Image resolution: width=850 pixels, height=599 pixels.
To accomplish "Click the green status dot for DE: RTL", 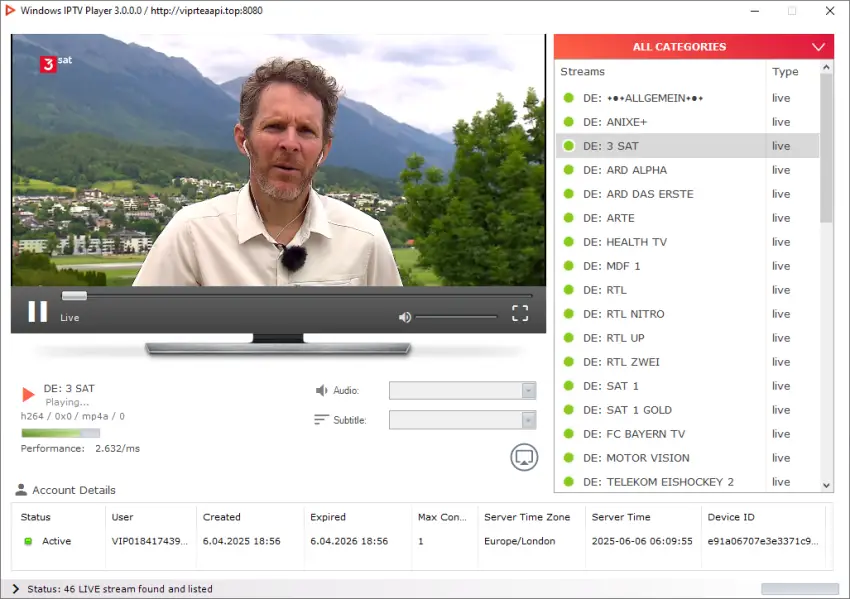I will pyautogui.click(x=569, y=289).
